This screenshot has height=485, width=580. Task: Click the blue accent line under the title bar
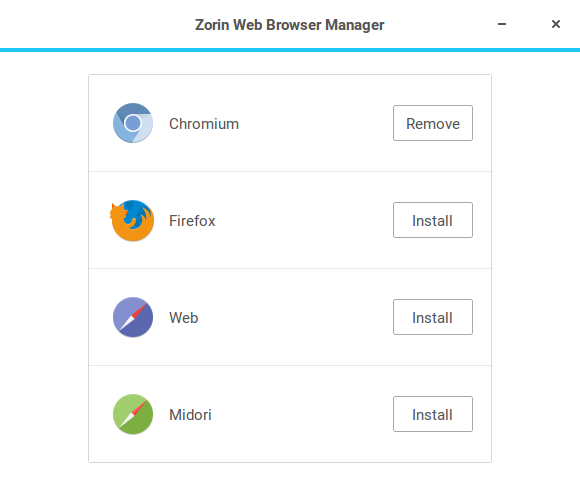click(290, 50)
